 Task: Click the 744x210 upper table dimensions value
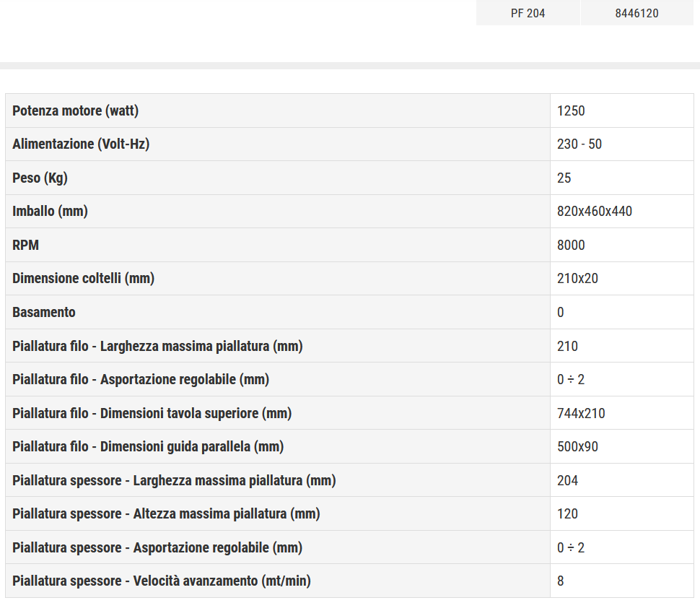pyautogui.click(x=581, y=413)
